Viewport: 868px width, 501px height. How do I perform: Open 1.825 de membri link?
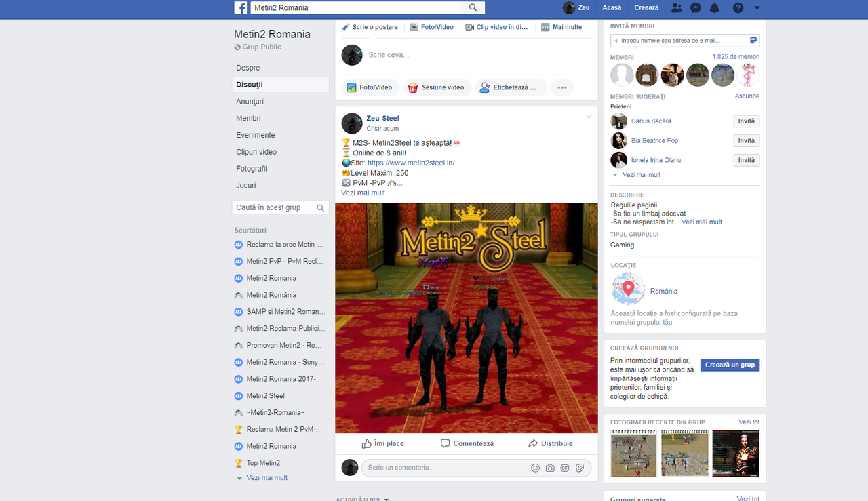tap(736, 57)
